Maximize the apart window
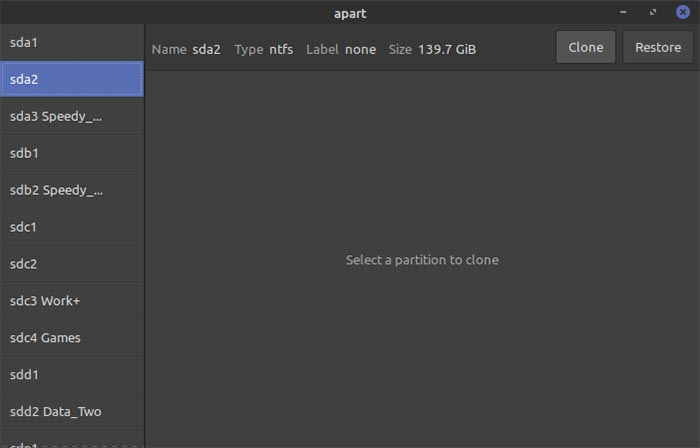This screenshot has width=700, height=448. tap(653, 12)
